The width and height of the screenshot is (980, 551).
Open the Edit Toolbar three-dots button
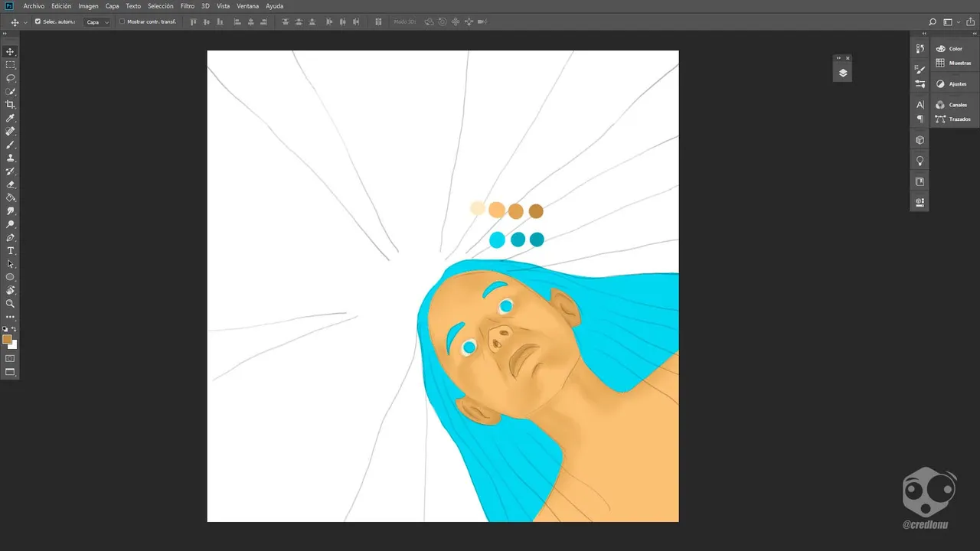tap(11, 317)
